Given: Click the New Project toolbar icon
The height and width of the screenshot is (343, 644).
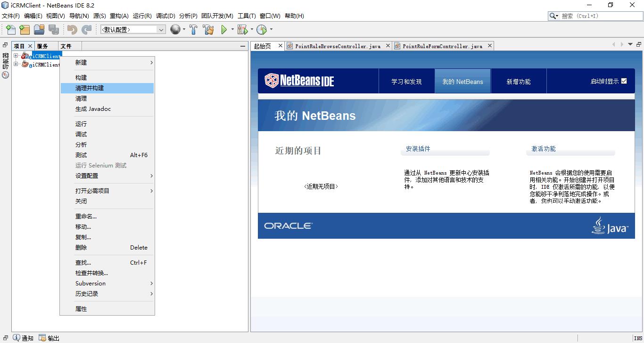Looking at the screenshot, I should tap(25, 30).
